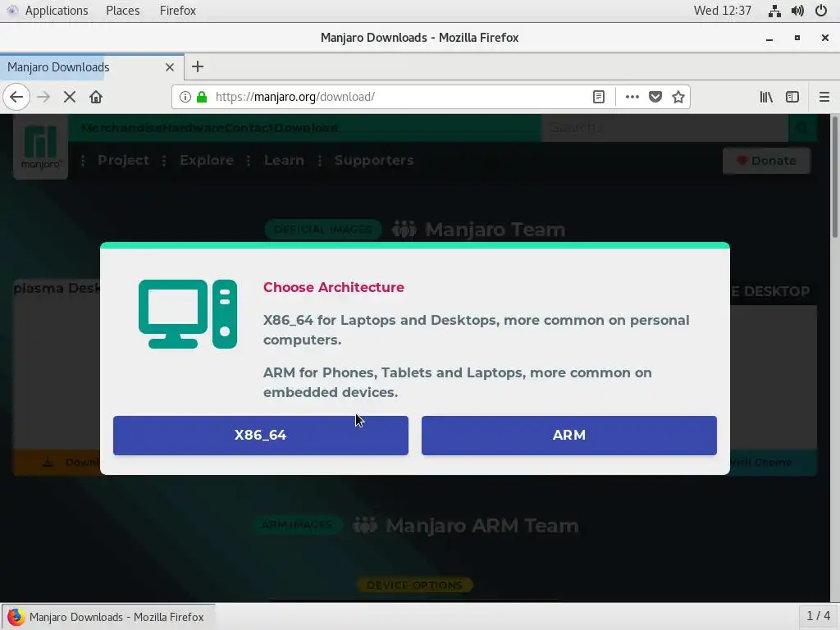Viewport: 840px width, 630px height.
Task: Open the Places menu
Action: click(x=123, y=11)
